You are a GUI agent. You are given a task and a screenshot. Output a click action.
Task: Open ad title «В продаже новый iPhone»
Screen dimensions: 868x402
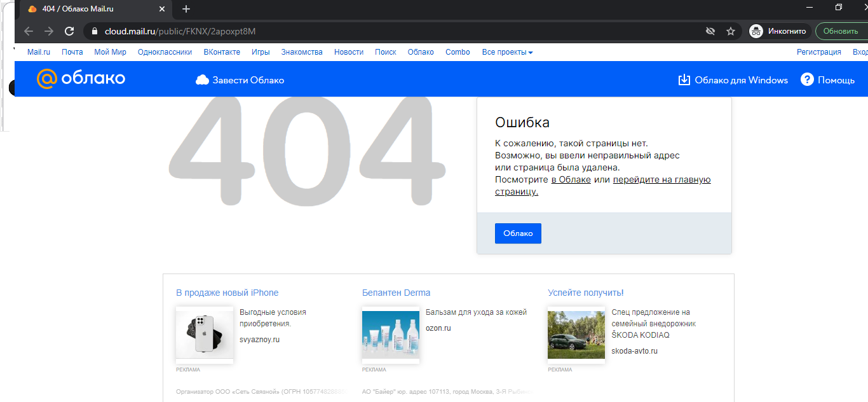coord(227,293)
